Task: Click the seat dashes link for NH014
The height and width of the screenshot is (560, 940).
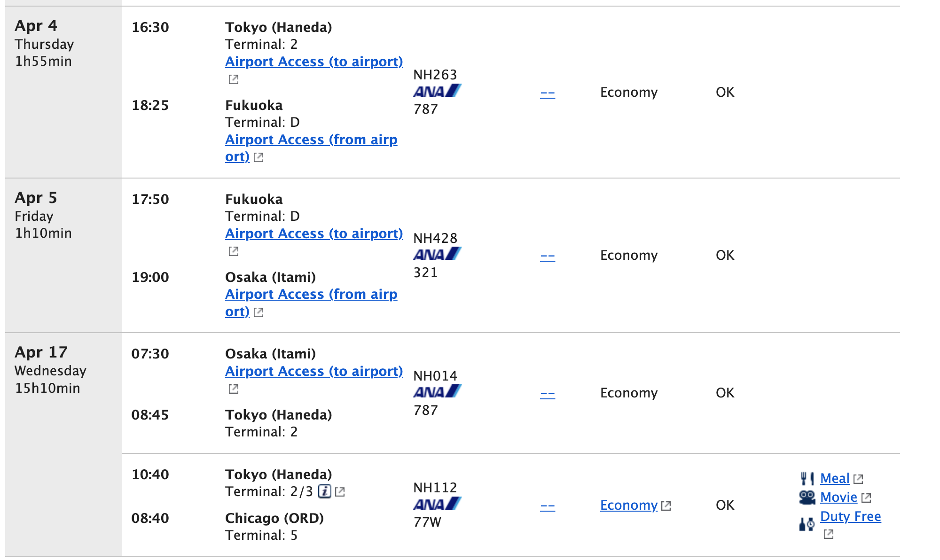Action: pos(548,393)
